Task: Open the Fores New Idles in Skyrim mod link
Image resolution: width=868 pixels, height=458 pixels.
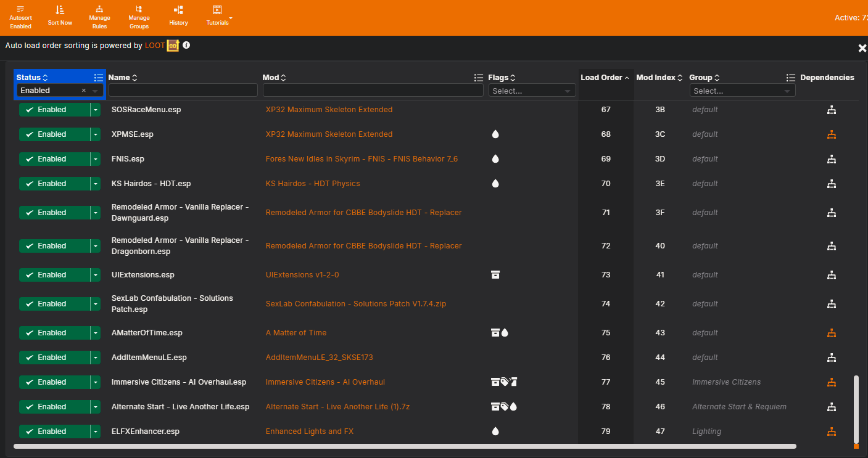Action: tap(362, 159)
